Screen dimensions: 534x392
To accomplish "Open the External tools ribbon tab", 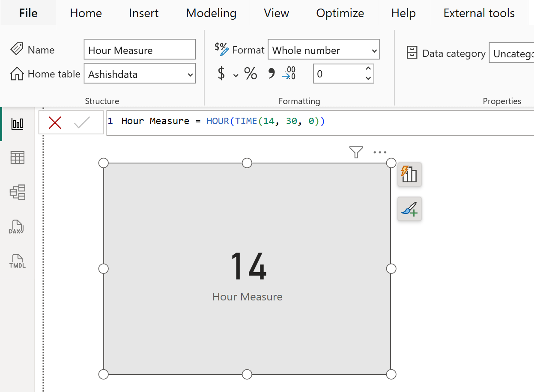I will [478, 13].
